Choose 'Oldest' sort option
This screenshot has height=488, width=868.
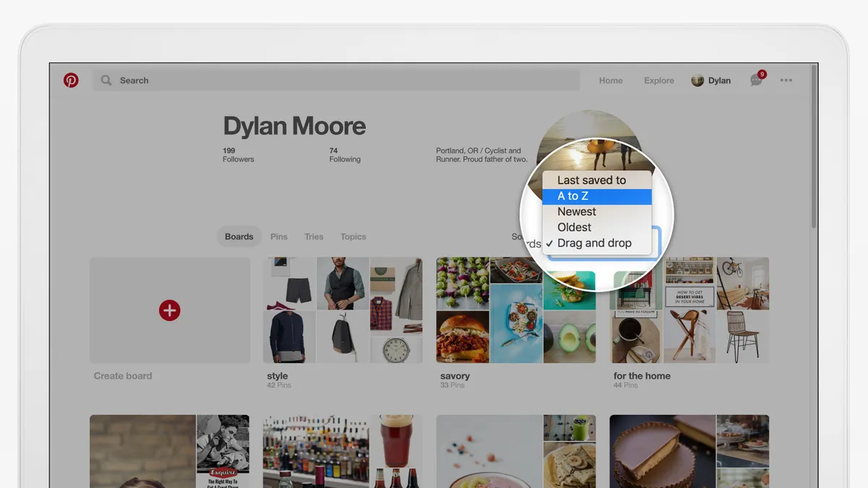tap(597, 228)
